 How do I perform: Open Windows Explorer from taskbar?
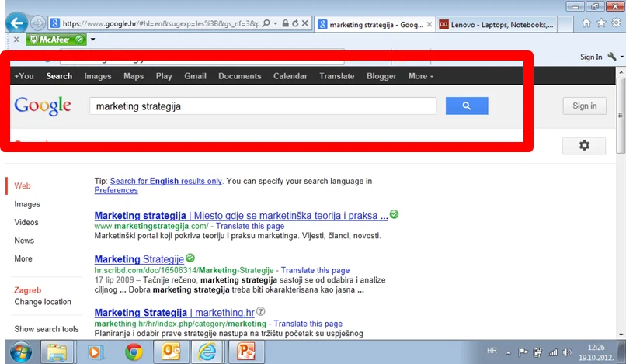pos(57,352)
